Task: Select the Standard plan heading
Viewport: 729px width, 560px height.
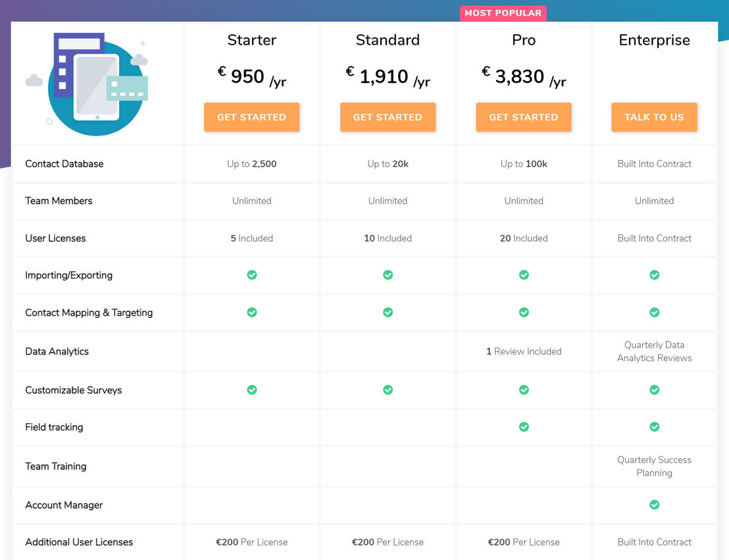Action: pos(388,40)
